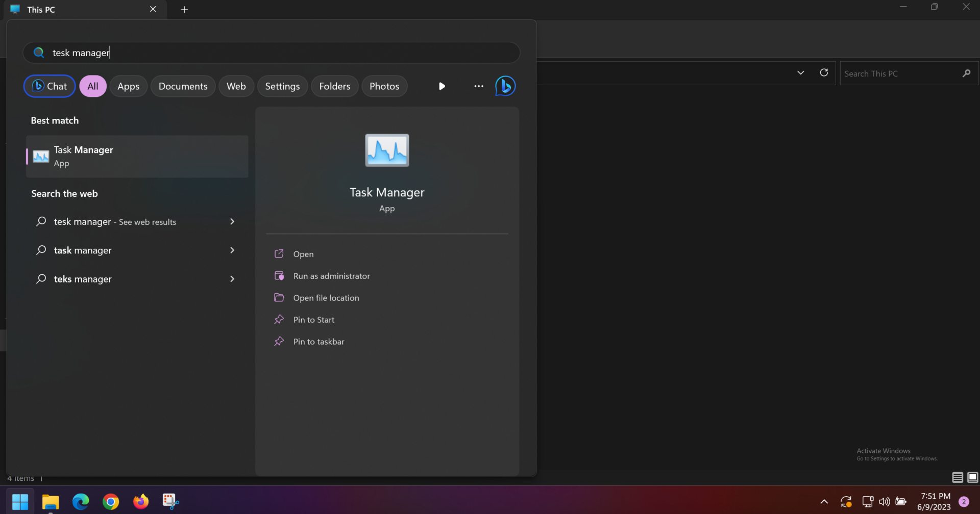Click the magnifier icon in the search box
This screenshot has height=514, width=980.
[x=38, y=53]
